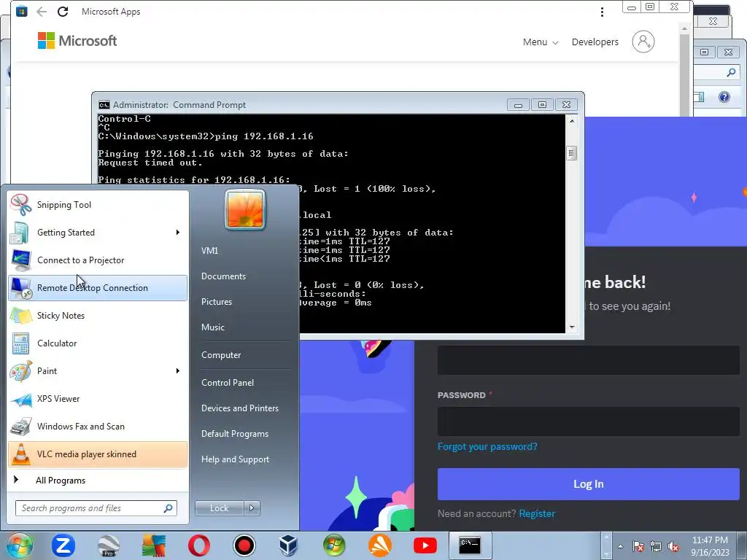
Task: Open Google Earth Pro taskbar icon
Action: (108, 545)
